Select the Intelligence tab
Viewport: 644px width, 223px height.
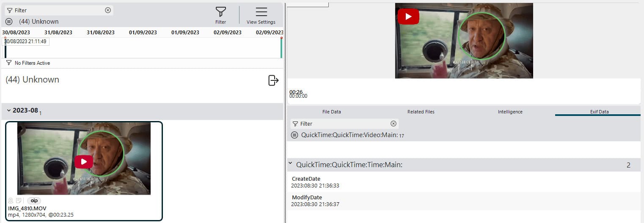510,112
